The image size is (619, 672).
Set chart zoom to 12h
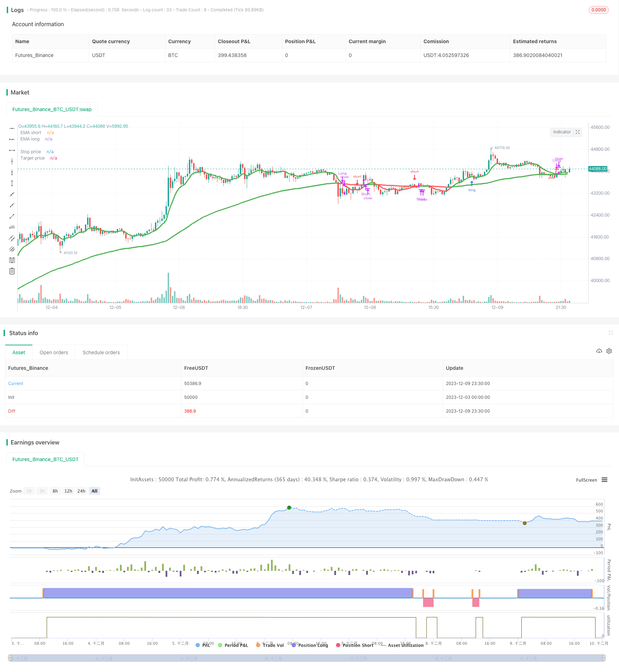coord(68,491)
